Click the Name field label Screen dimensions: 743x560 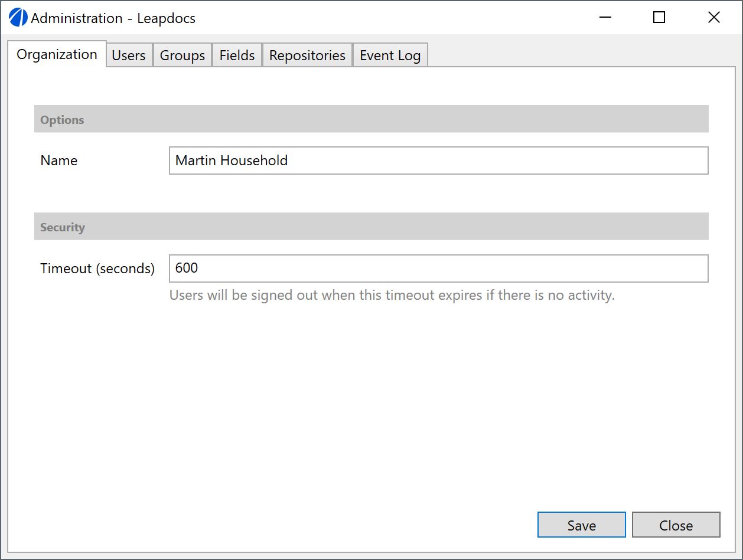pos(59,161)
